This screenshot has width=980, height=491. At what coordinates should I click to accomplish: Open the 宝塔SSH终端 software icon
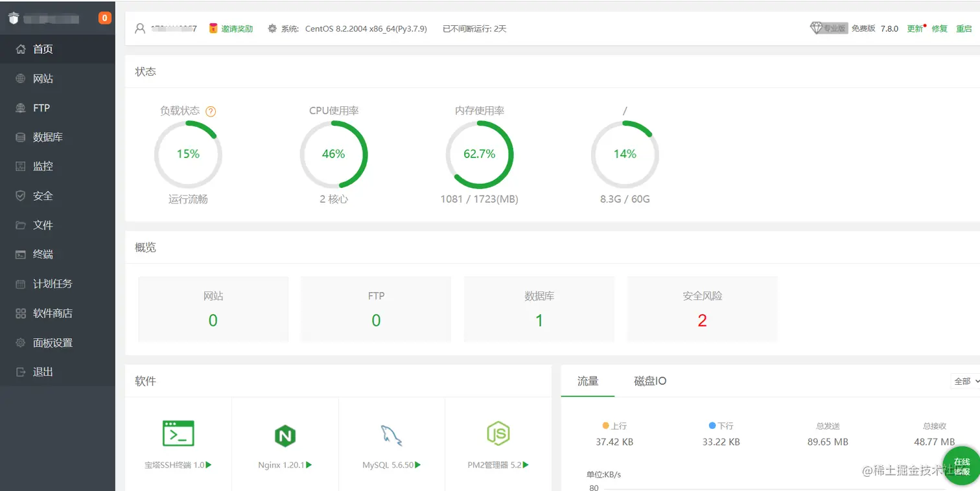click(178, 433)
